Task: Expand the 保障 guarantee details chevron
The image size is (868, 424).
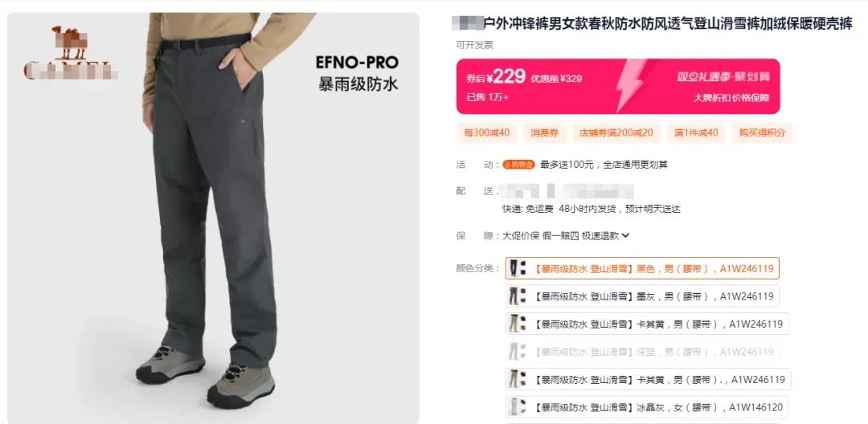Action: point(625,235)
